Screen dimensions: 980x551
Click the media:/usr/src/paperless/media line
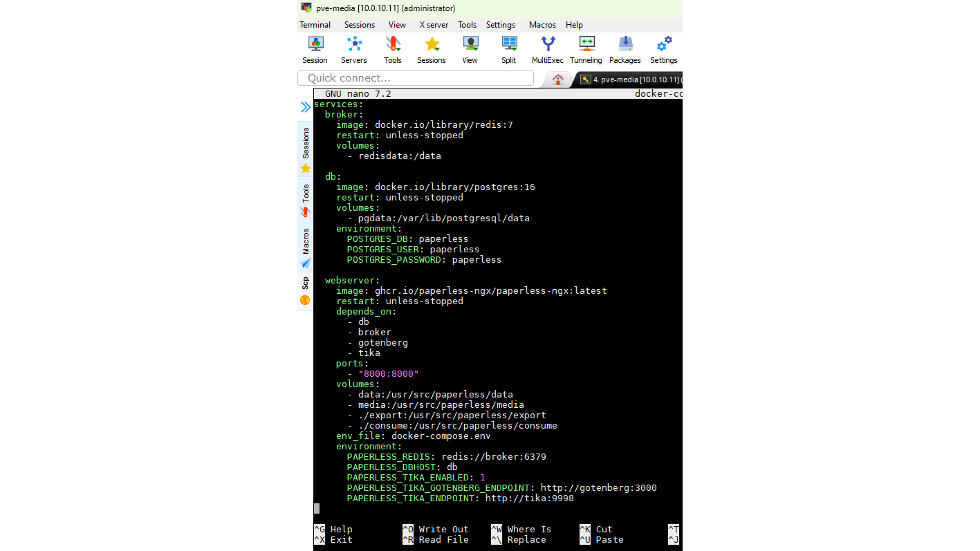coord(436,405)
